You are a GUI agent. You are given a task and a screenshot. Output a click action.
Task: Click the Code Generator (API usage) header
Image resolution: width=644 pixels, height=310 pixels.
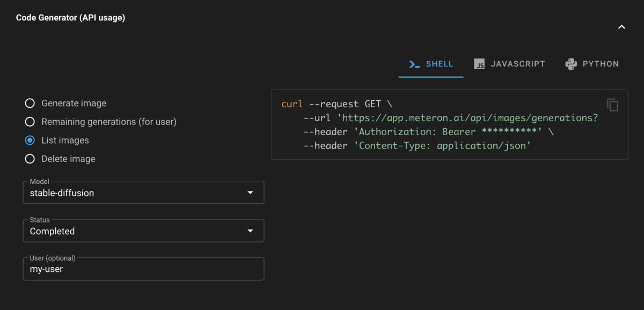[70, 18]
